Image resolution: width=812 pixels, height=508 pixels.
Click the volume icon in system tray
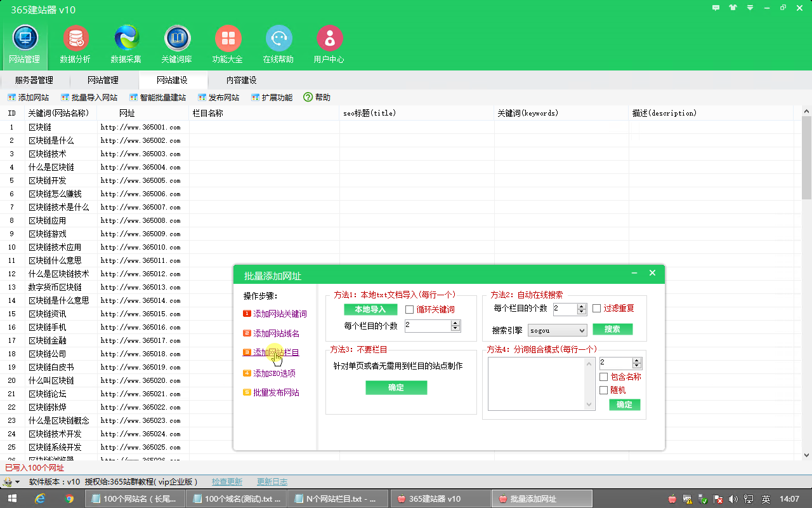point(733,499)
